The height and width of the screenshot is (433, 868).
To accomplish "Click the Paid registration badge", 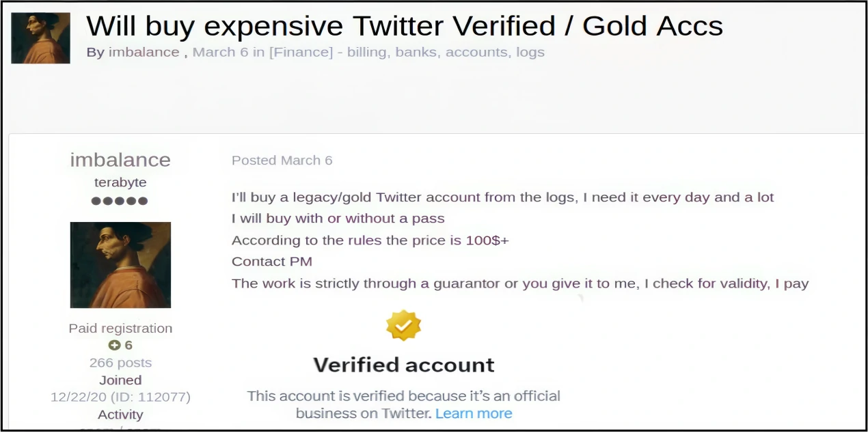I will (120, 328).
